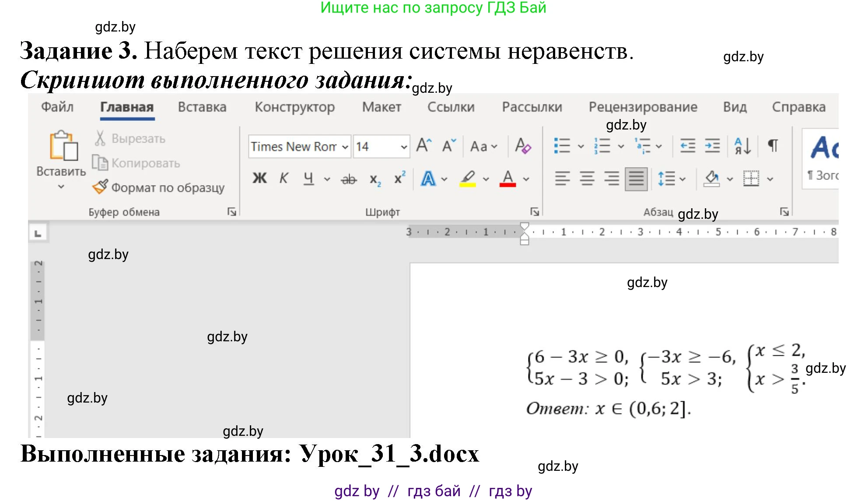
Task: Click the tab stop selector at ruler corner
Action: [x=38, y=233]
